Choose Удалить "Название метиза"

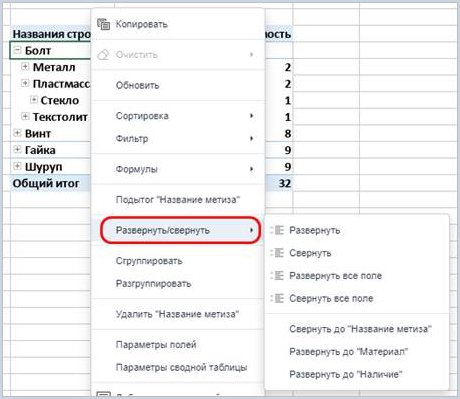pos(178,314)
